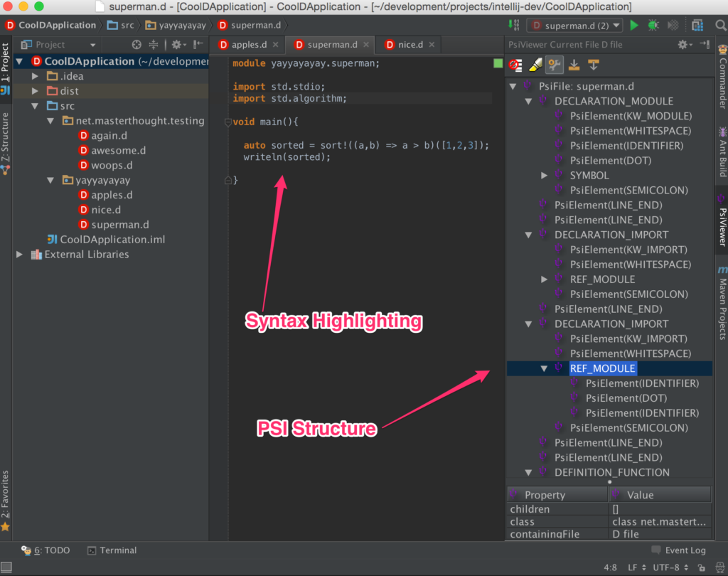
Task: Toggle PsiViewer scroll from source icon
Action: [x=594, y=65]
